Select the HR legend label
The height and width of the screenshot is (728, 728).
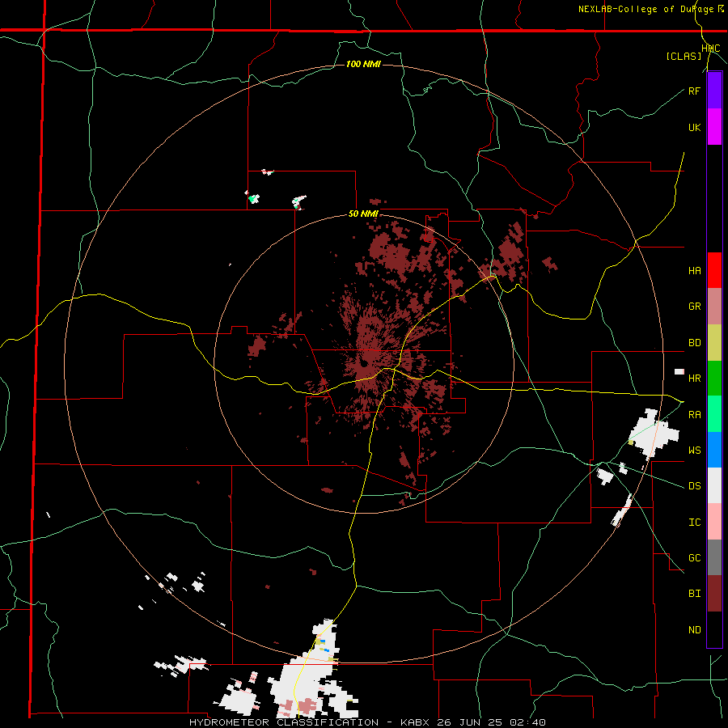[x=694, y=379]
